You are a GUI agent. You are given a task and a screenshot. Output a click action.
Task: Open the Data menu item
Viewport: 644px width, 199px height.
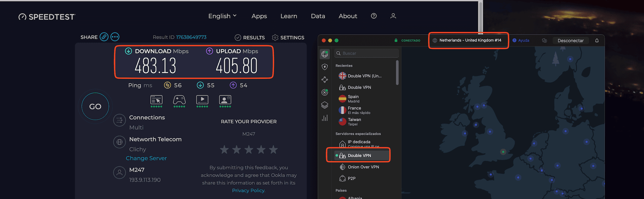click(x=318, y=16)
